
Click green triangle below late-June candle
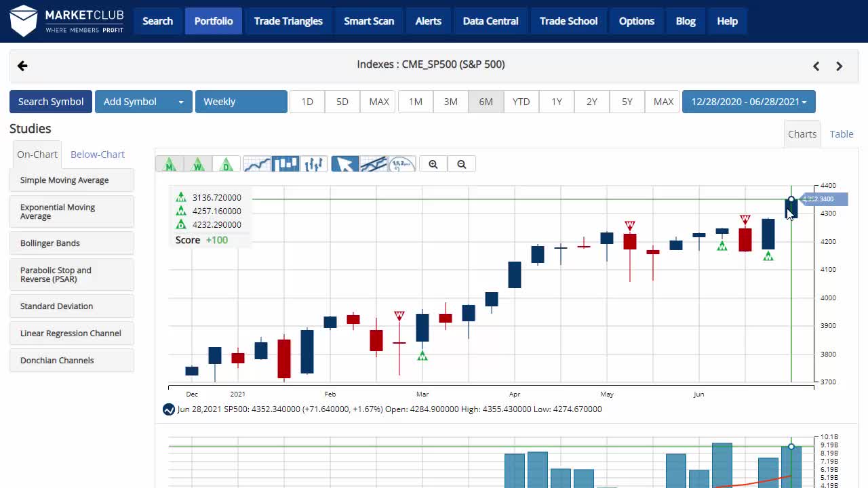click(x=768, y=256)
